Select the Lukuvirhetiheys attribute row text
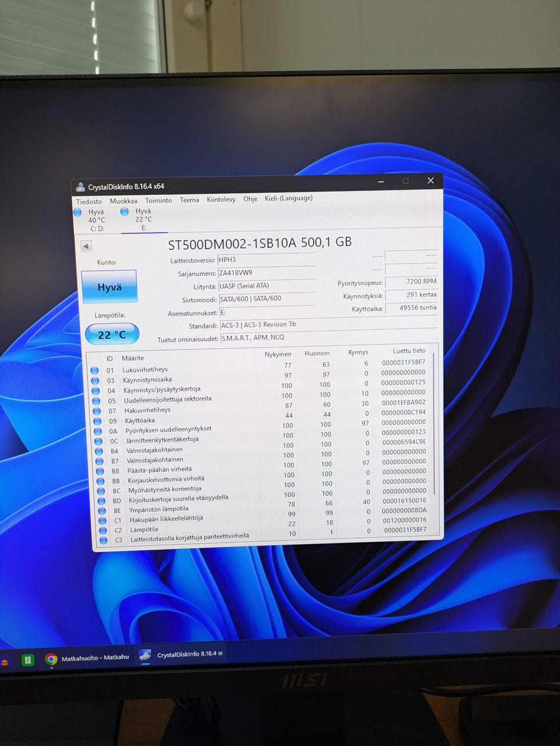Screen dimensions: 560x746 145,369
